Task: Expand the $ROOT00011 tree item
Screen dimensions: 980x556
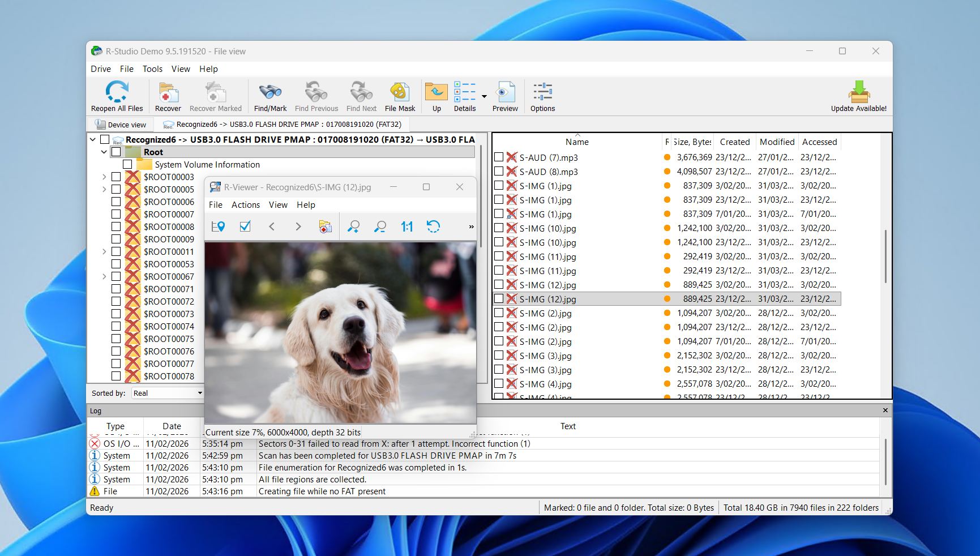Action: click(104, 251)
